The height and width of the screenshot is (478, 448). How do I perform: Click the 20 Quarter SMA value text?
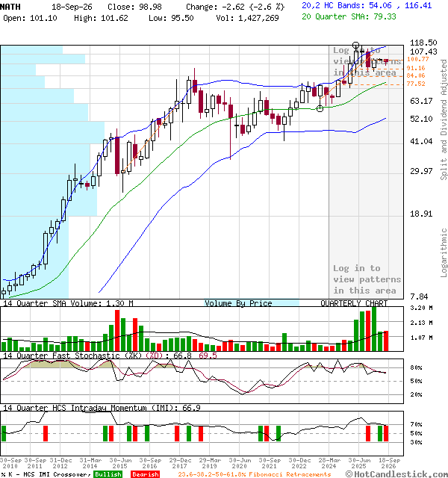point(349,16)
